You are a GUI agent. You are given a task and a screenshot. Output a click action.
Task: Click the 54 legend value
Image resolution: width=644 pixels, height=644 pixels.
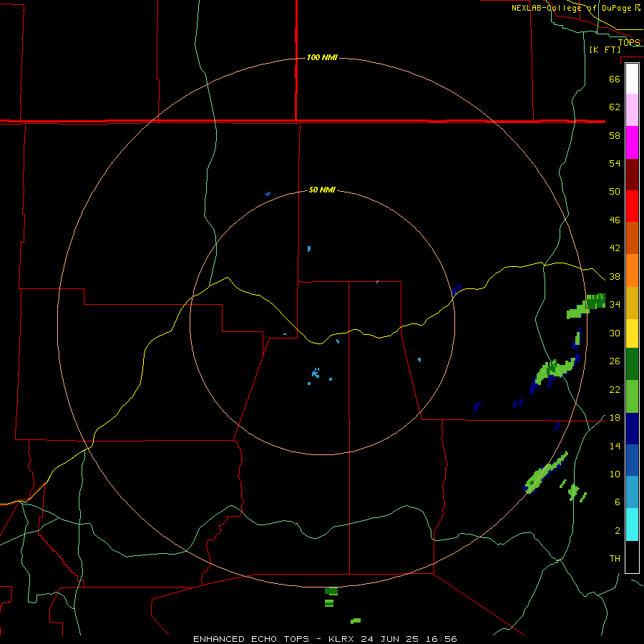click(x=615, y=163)
